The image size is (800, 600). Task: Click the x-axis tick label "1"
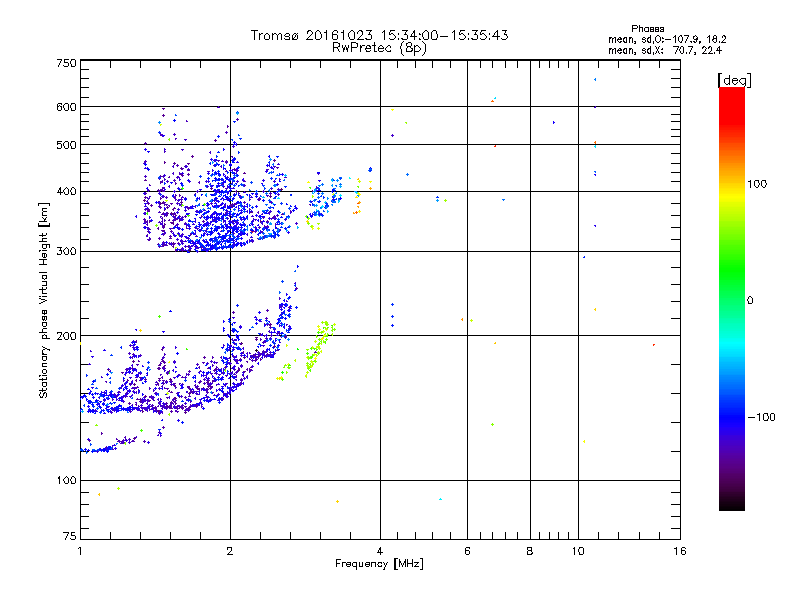80,551
